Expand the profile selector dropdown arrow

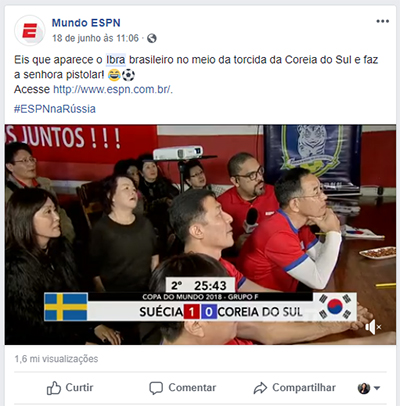click(377, 388)
